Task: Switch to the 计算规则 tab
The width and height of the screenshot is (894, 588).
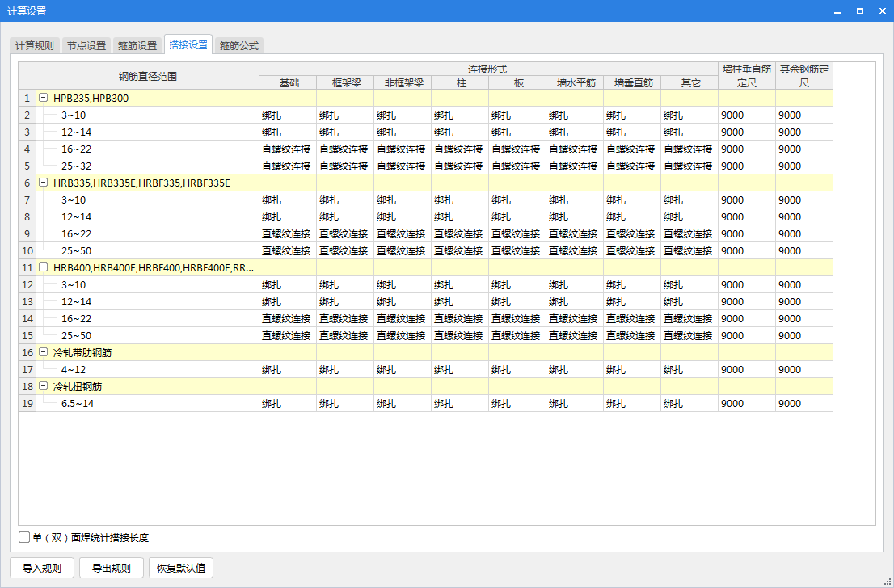Action: point(35,45)
